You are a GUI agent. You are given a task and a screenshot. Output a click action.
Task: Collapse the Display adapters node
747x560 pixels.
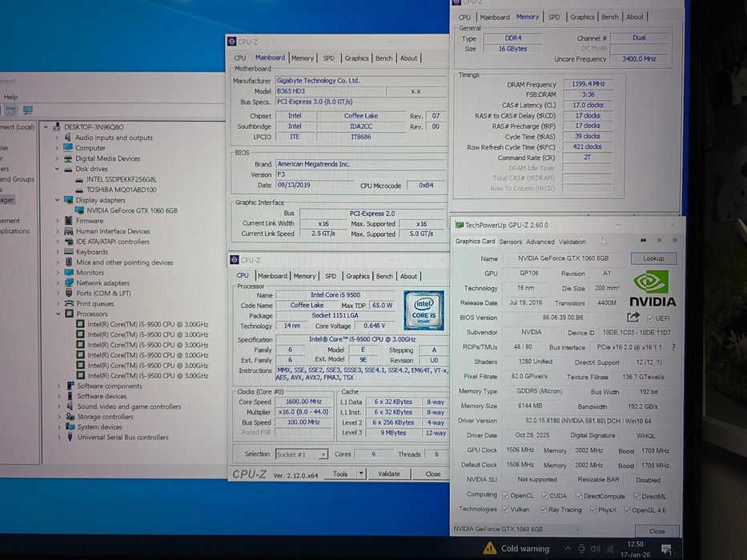click(57, 200)
